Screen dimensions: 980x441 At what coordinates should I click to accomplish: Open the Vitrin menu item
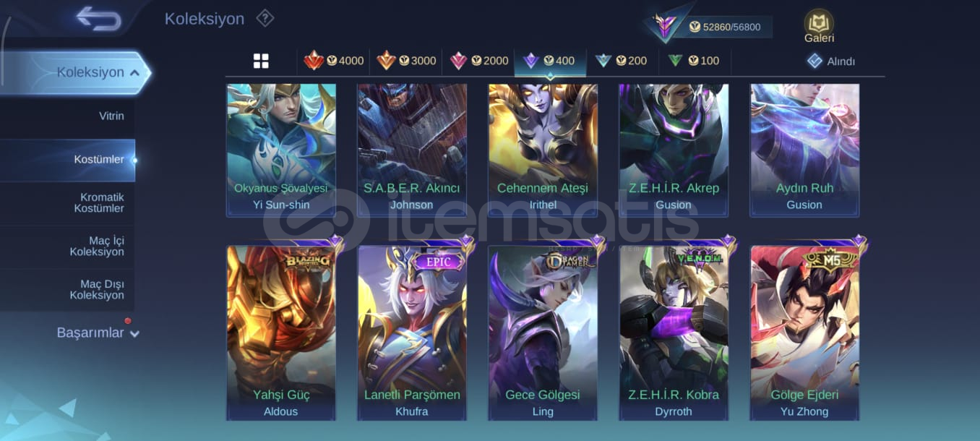pos(111,116)
